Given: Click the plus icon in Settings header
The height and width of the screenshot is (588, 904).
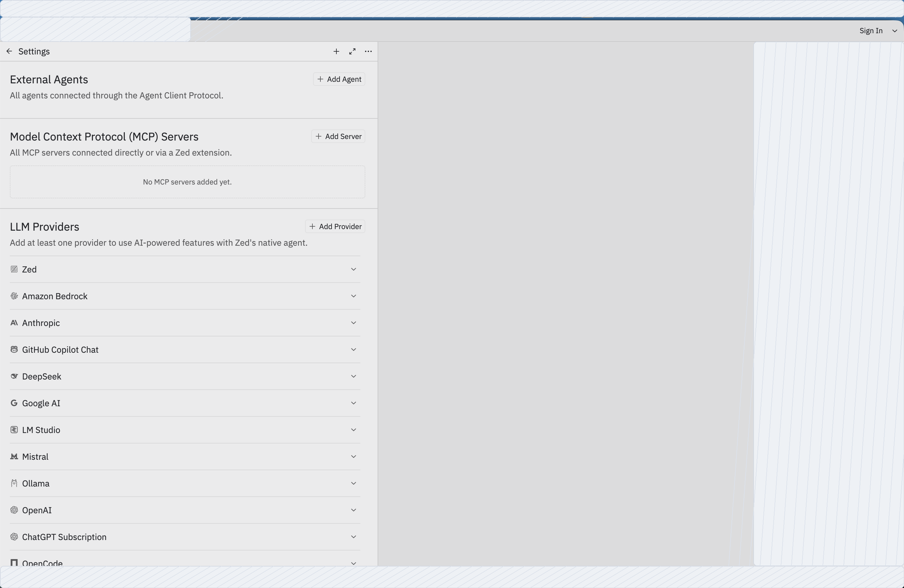Looking at the screenshot, I should [x=336, y=51].
